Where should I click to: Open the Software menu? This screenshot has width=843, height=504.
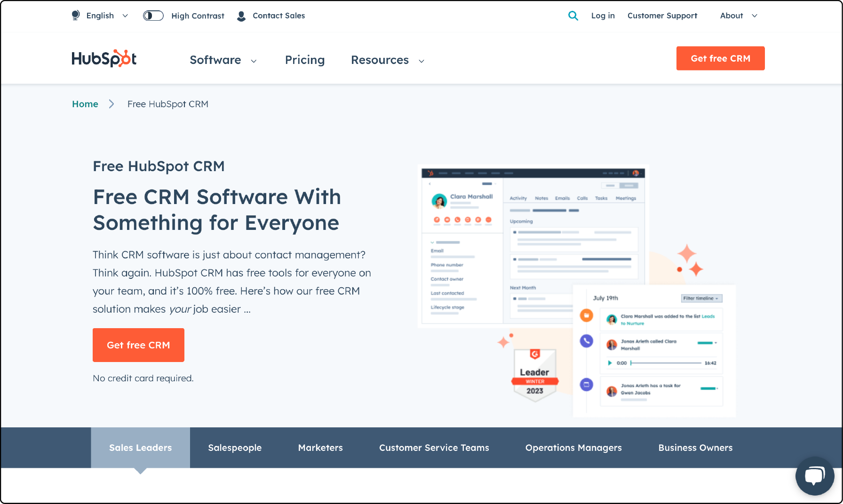(x=215, y=60)
